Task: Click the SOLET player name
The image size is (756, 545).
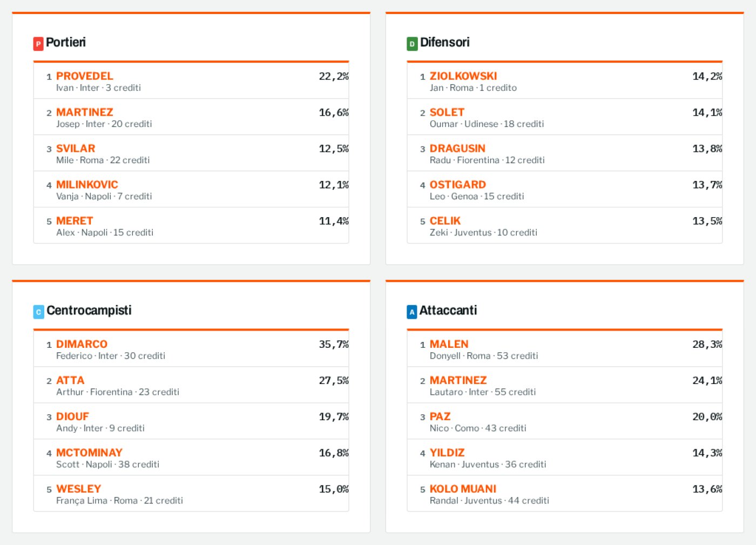Action: pos(447,112)
